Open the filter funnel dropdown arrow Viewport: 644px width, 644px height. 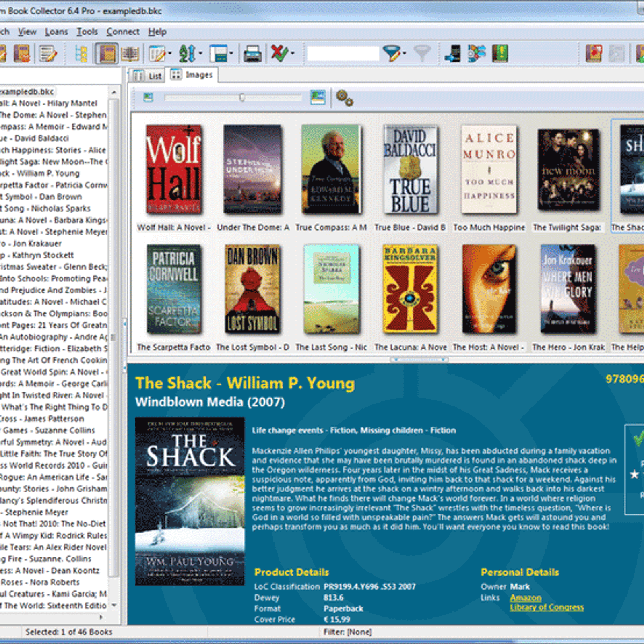coord(404,54)
